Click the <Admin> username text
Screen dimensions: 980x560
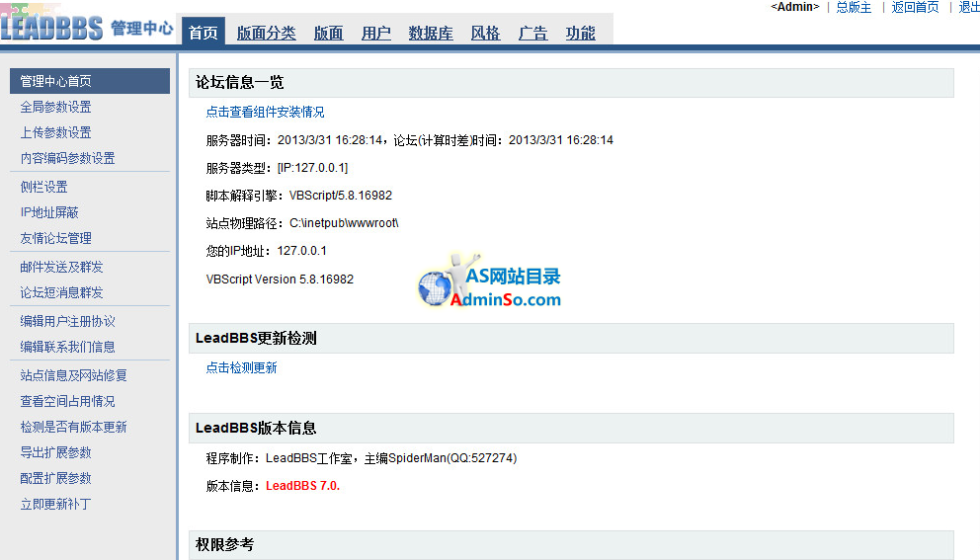click(x=795, y=7)
